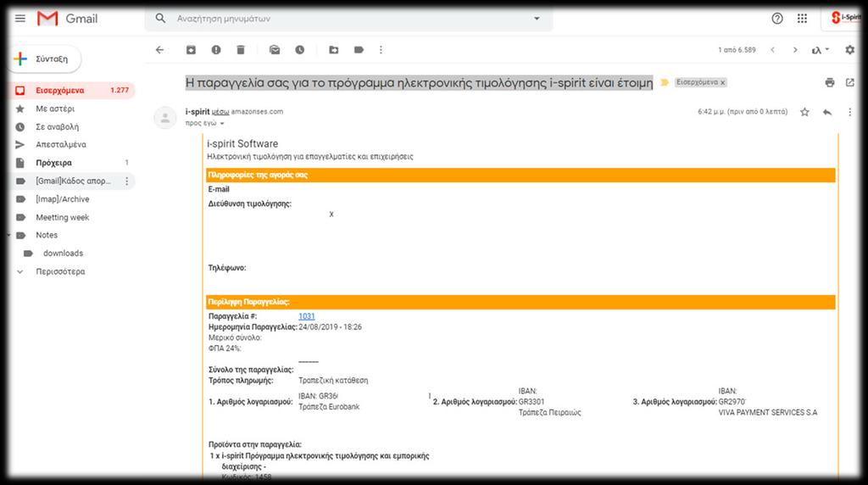This screenshot has width=868, height=485.
Task: Click Τράπεζα Πειραιώς text
Action: click(549, 412)
